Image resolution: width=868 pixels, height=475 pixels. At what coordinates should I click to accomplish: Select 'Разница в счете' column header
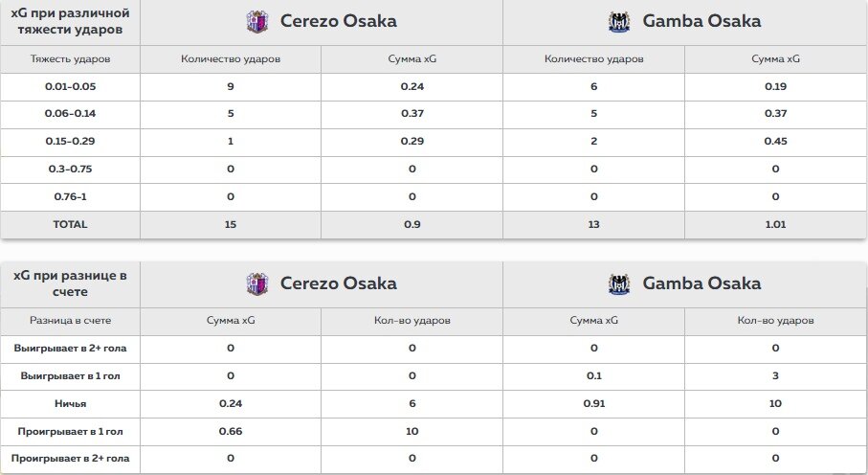point(70,321)
